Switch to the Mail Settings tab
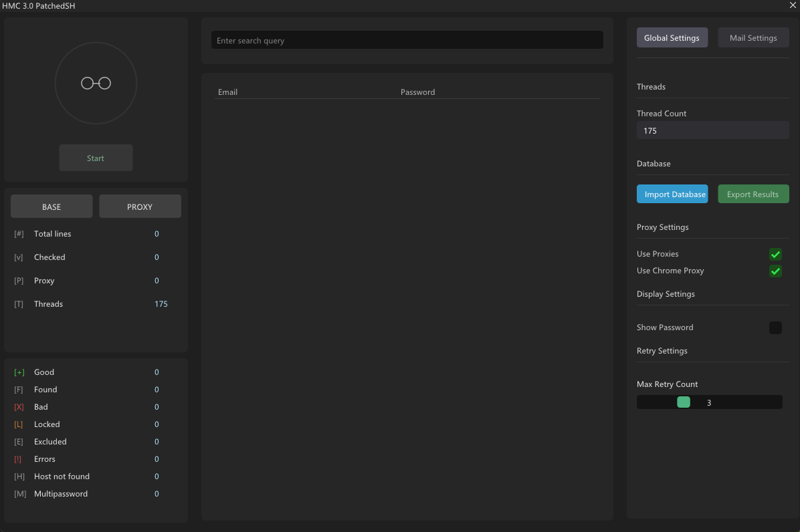 tap(753, 38)
